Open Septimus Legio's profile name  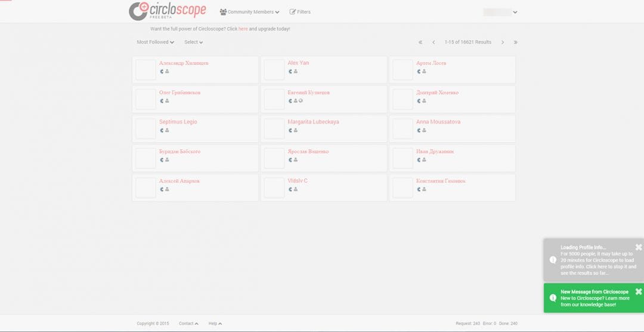[x=178, y=122]
